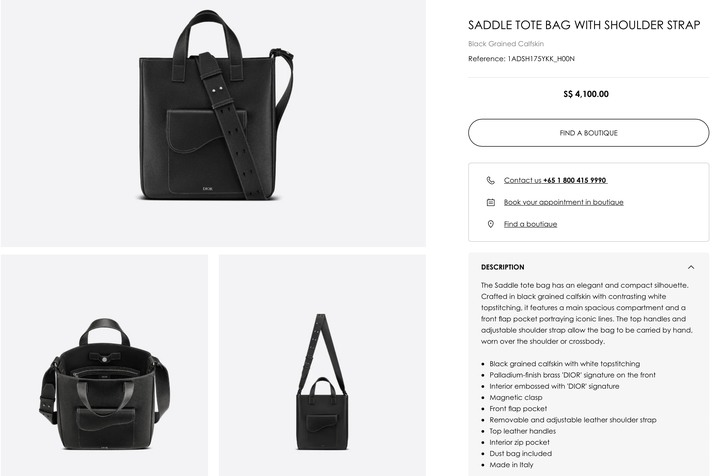The height and width of the screenshot is (476, 720).
Task: Click the Made in Italy bullet point
Action: (x=511, y=465)
